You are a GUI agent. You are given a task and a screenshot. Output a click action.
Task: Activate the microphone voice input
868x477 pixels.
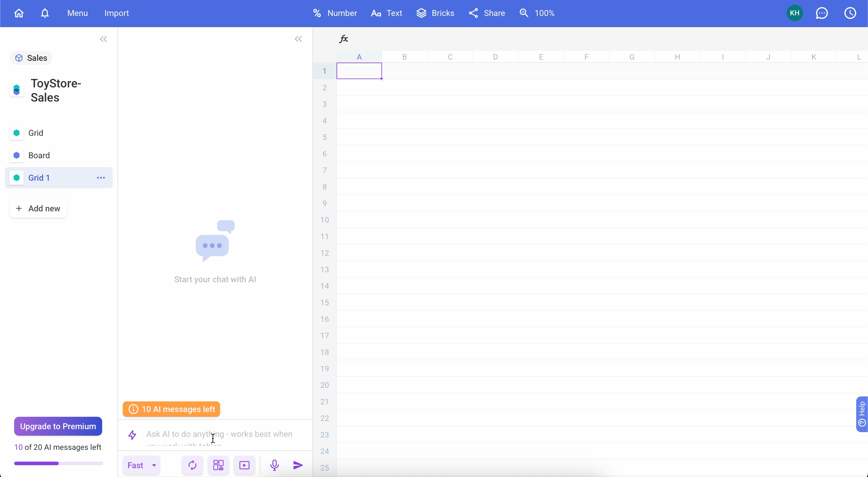[x=274, y=465]
